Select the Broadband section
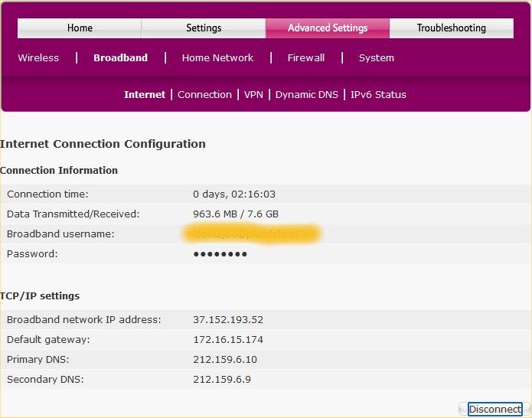The width and height of the screenshot is (532, 418). pos(120,58)
